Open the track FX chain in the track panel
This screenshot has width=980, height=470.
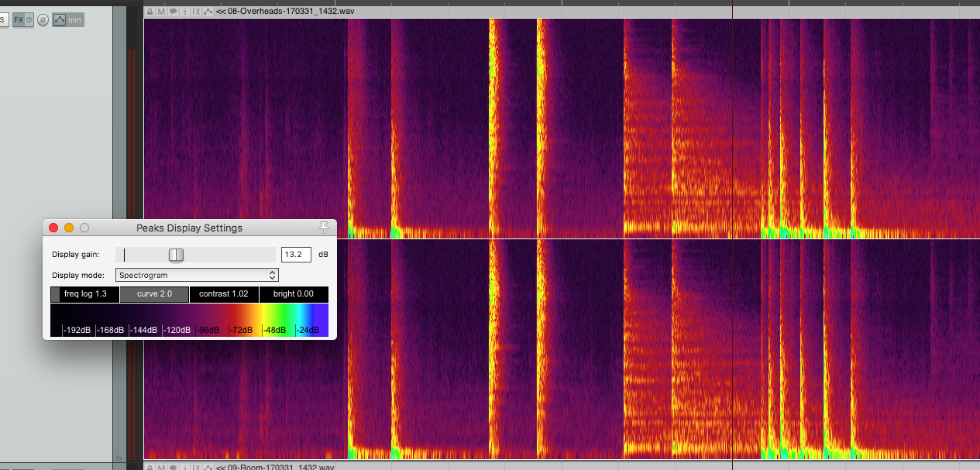coord(18,19)
